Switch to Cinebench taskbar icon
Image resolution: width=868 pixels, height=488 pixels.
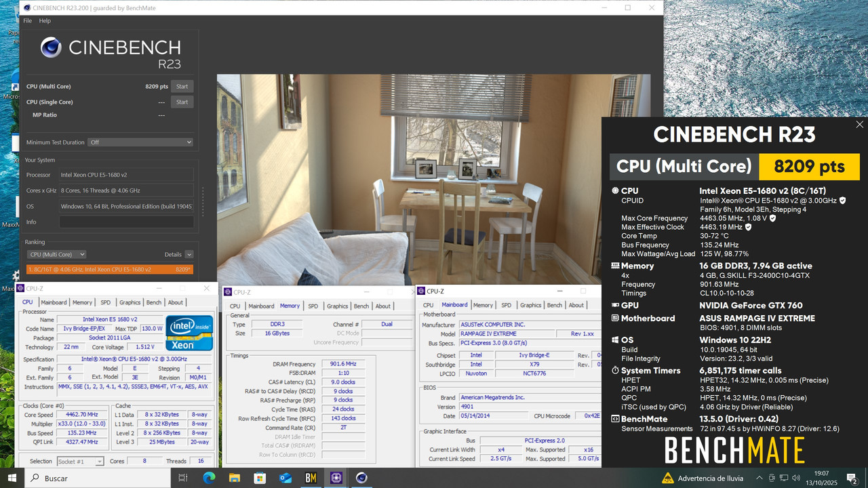point(361,478)
